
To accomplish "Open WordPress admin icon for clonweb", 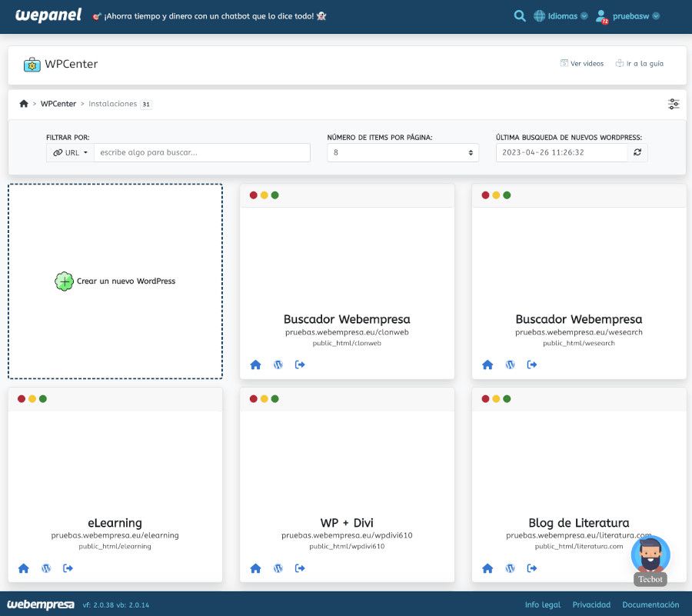I will point(278,365).
